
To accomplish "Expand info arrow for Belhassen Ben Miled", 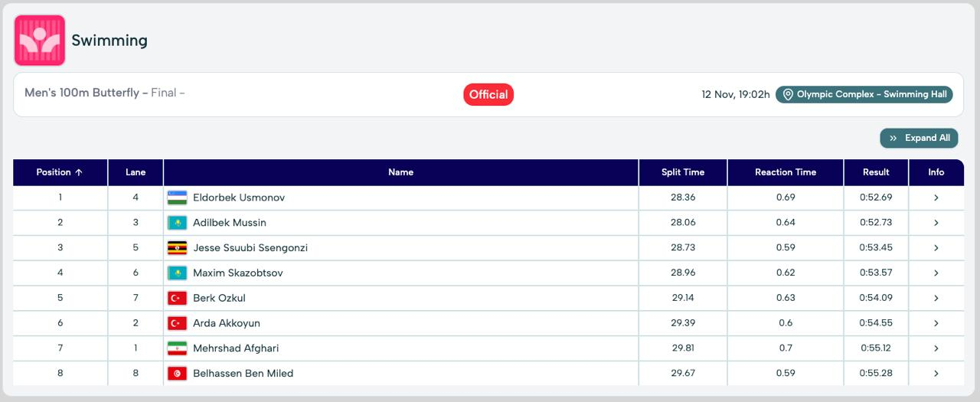I will pos(936,374).
